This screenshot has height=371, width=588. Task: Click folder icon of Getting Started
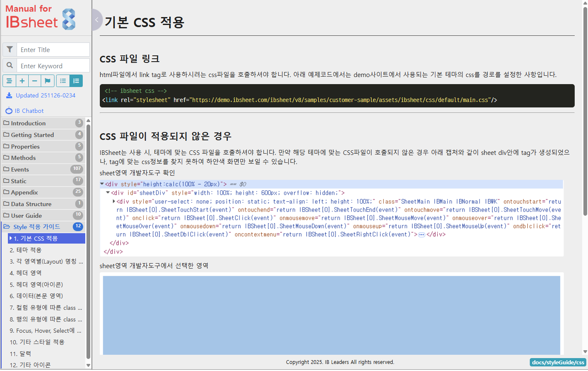point(6,134)
